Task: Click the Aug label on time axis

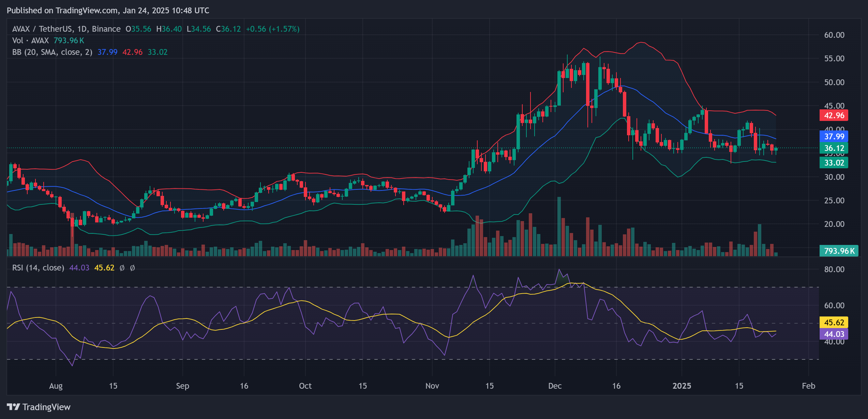Action: 56,386
